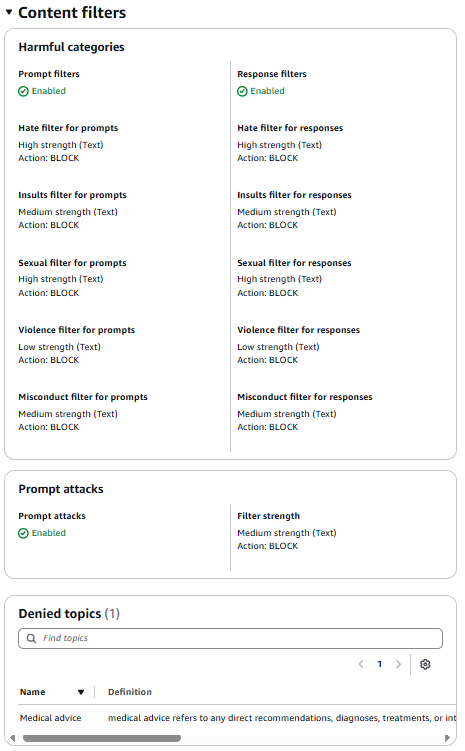
Task: Click the horizontal scrollbar right arrow
Action: click(x=447, y=738)
